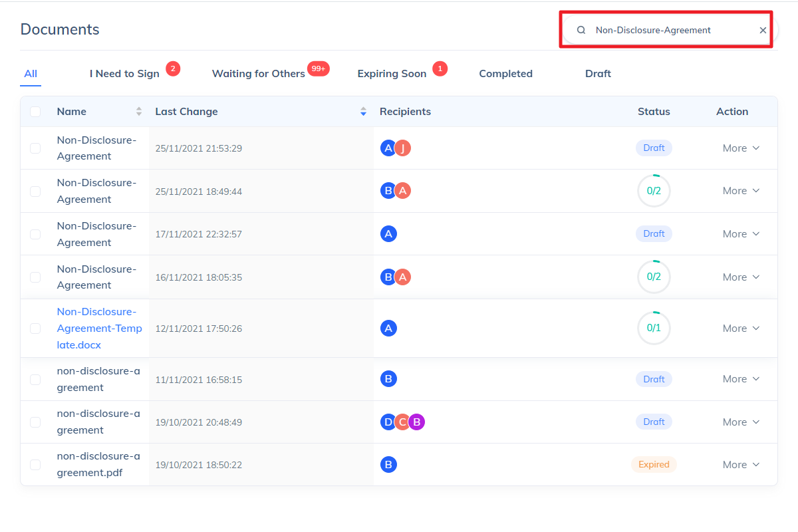This screenshot has width=798, height=532.
Task: Switch to I Need to Sign tab
Action: coord(124,74)
